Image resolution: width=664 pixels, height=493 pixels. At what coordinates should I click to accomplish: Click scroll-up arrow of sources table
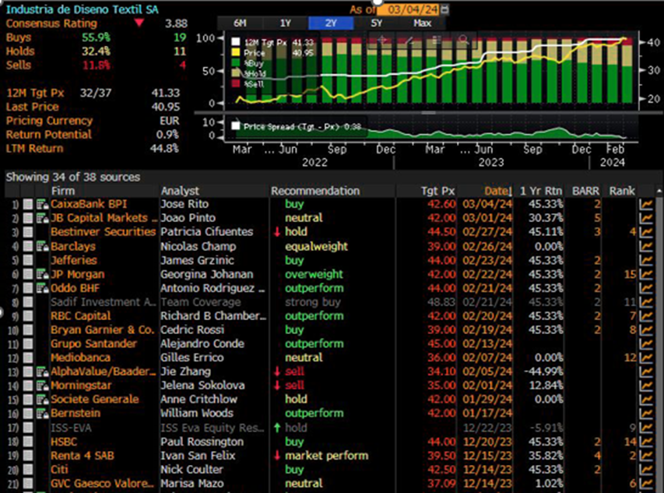click(x=659, y=191)
